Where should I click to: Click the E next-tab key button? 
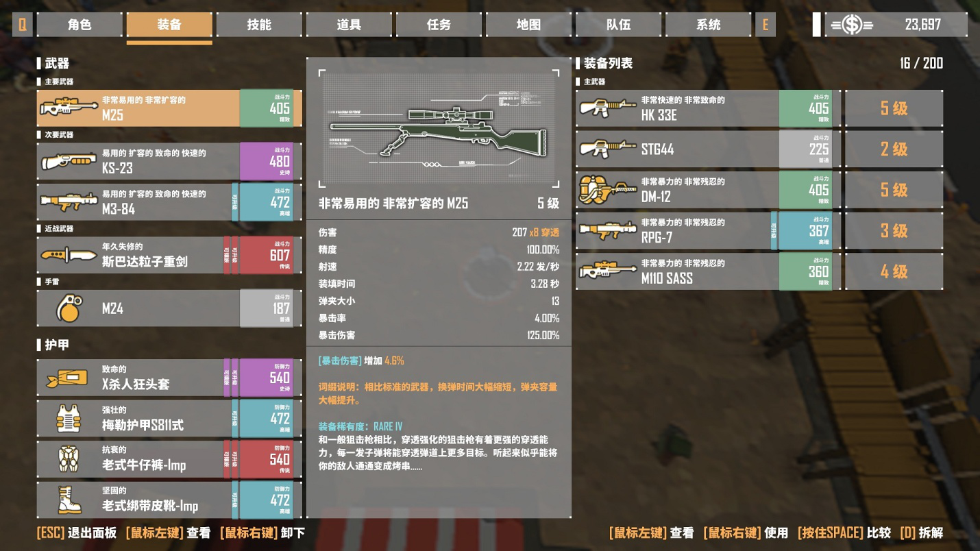[x=765, y=25]
